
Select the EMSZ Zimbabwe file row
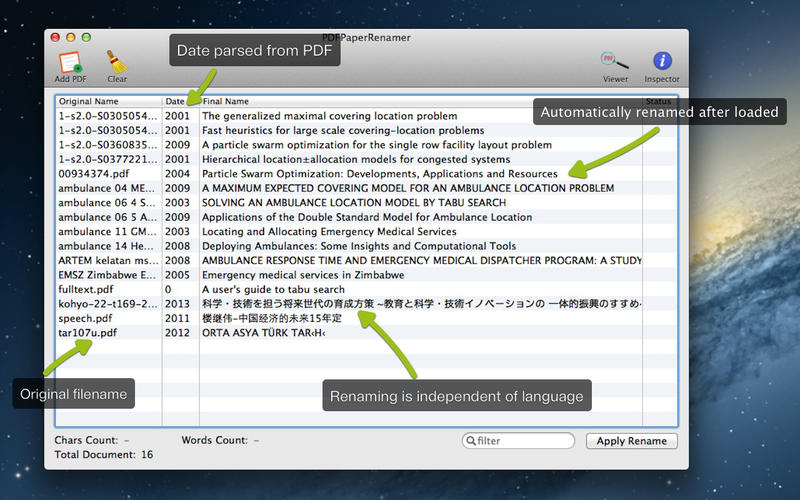366,275
